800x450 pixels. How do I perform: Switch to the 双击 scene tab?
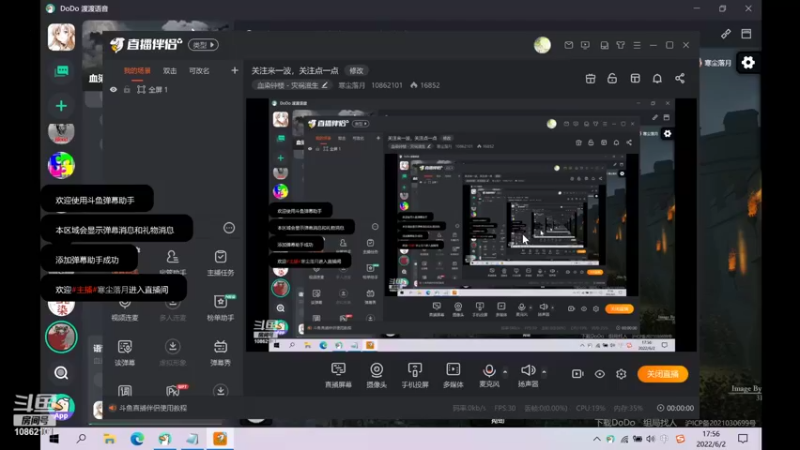click(x=170, y=71)
